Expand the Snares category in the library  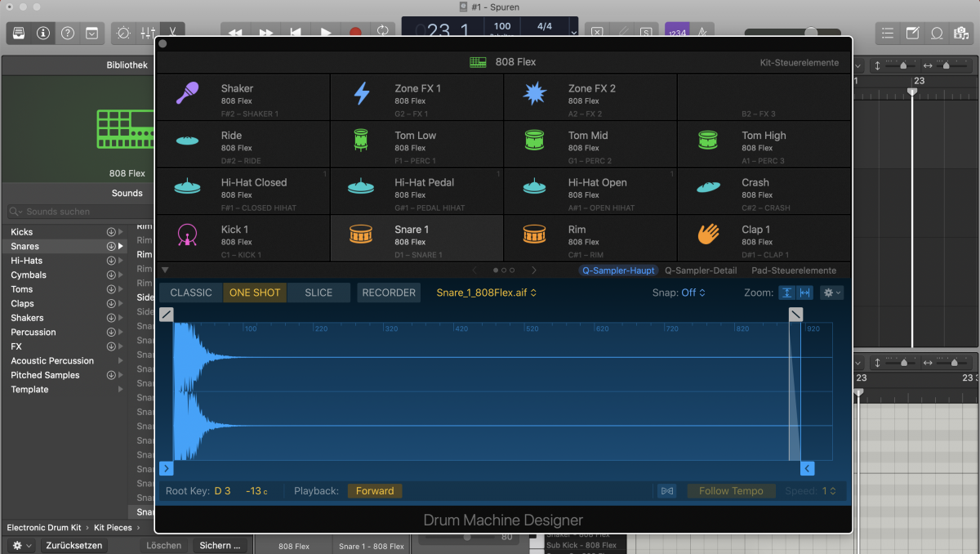pyautogui.click(x=121, y=246)
